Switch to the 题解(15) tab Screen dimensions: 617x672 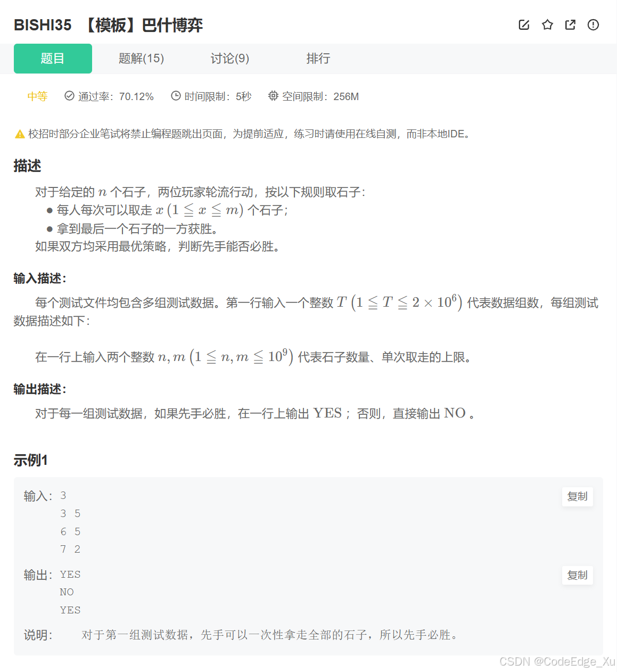[x=141, y=59]
